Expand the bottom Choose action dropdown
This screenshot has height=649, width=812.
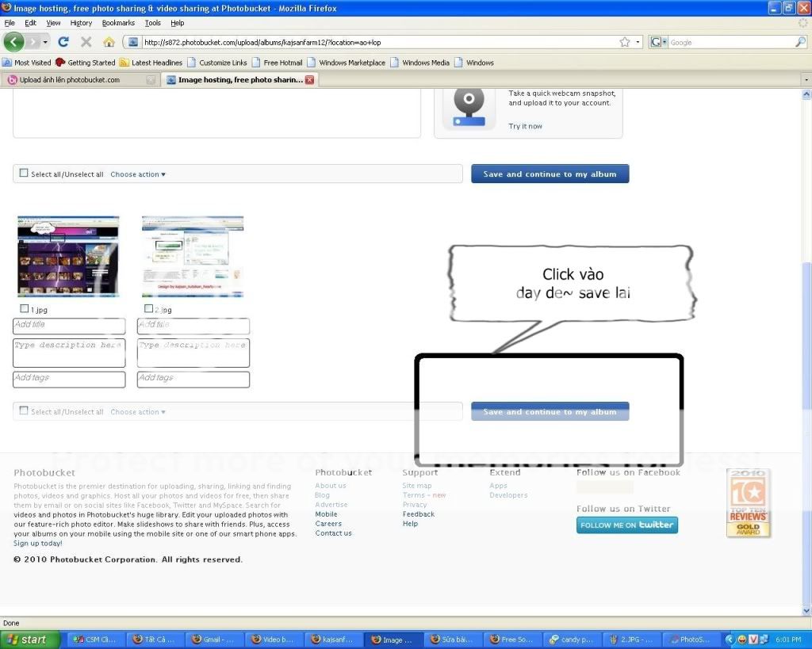pos(138,412)
